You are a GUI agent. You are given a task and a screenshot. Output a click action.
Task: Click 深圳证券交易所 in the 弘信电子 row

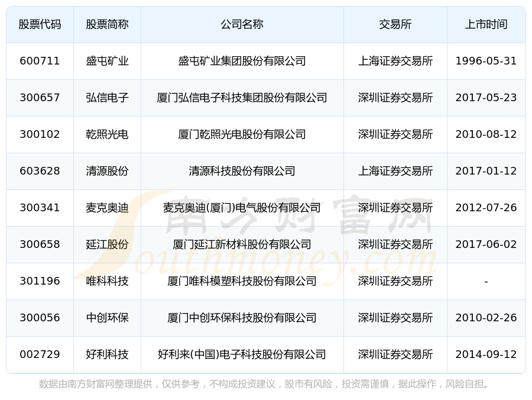click(x=395, y=98)
